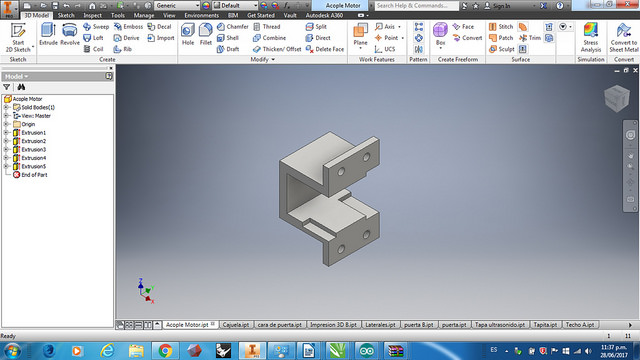Open the Manage ribbon tab
This screenshot has width=640, height=360.
[x=144, y=16]
